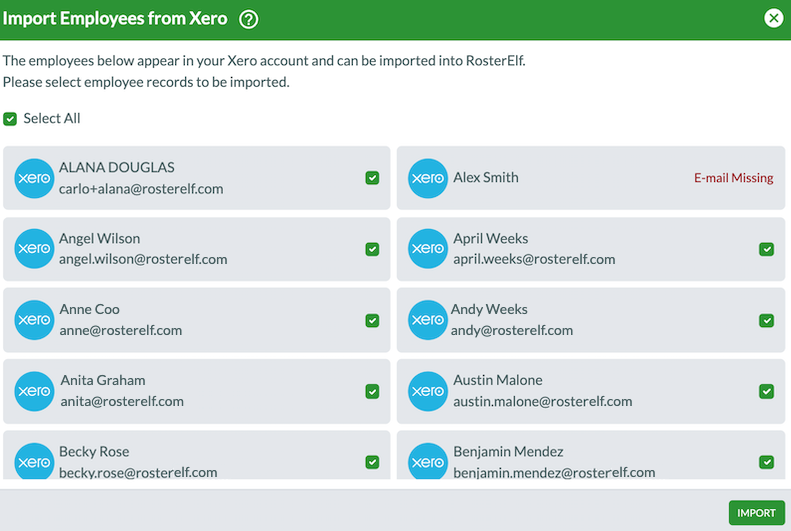
Task: Uncheck Benjamin Mendez checkbox
Action: click(766, 462)
